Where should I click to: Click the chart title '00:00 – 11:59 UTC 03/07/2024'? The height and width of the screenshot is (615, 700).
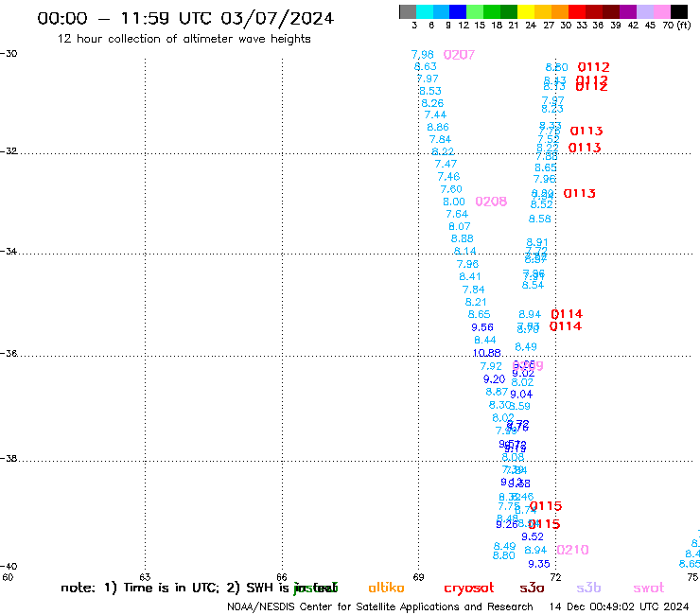[185, 18]
